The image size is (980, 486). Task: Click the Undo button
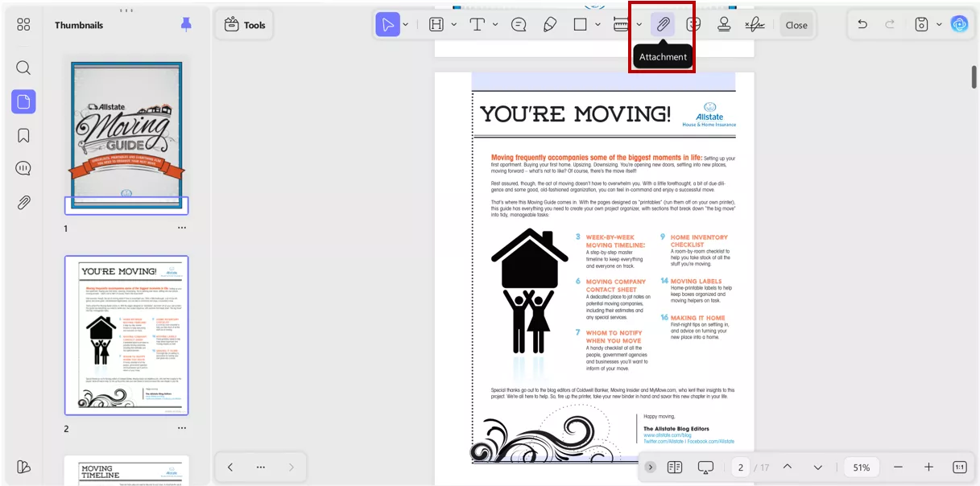coord(862,24)
